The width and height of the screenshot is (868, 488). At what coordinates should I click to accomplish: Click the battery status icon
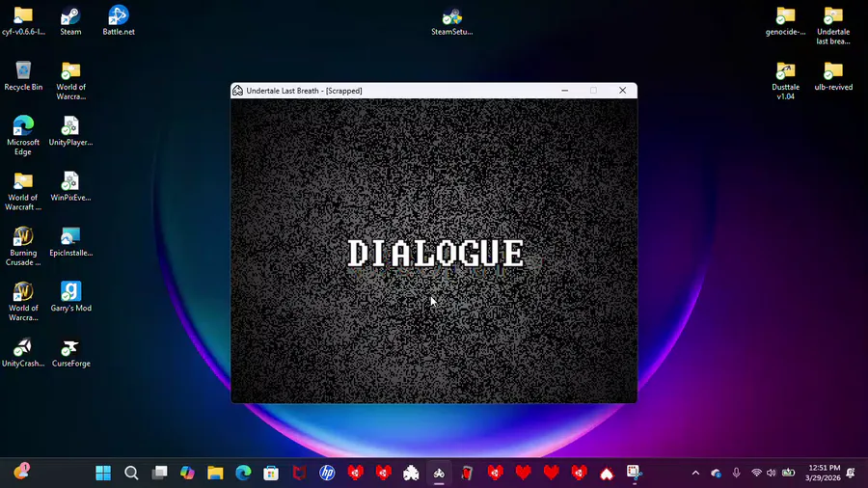pyautogui.click(x=788, y=474)
